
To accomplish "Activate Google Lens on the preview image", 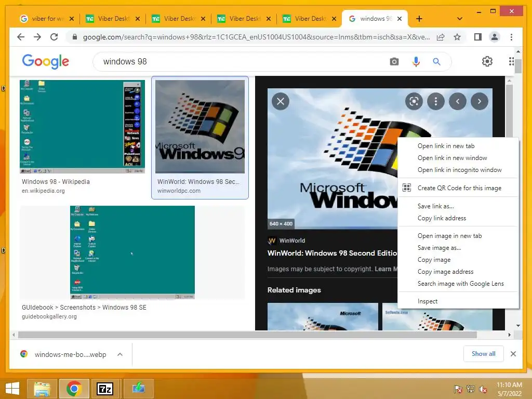I will [414, 101].
